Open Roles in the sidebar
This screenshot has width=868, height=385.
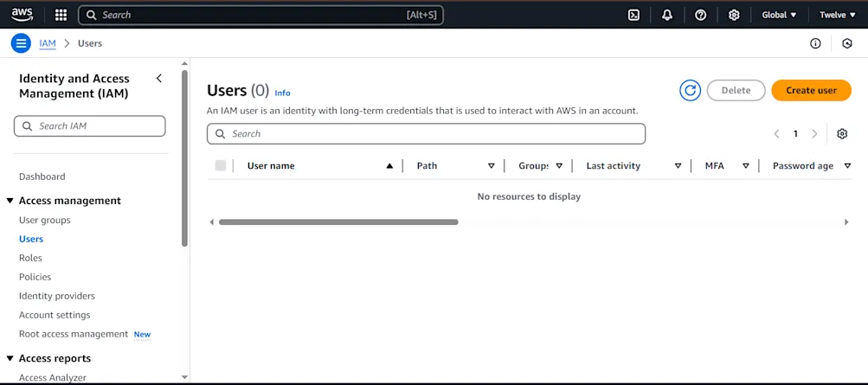(30, 258)
